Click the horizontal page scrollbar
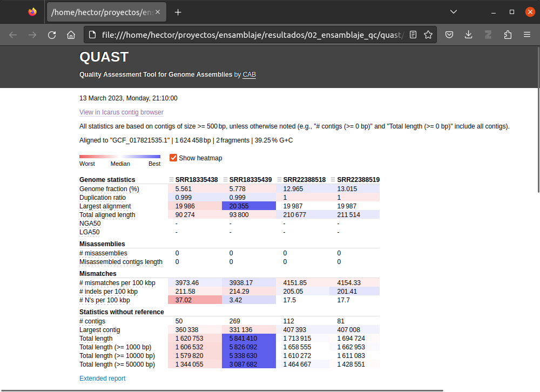This screenshot has height=392, width=540. pyautogui.click(x=222, y=390)
